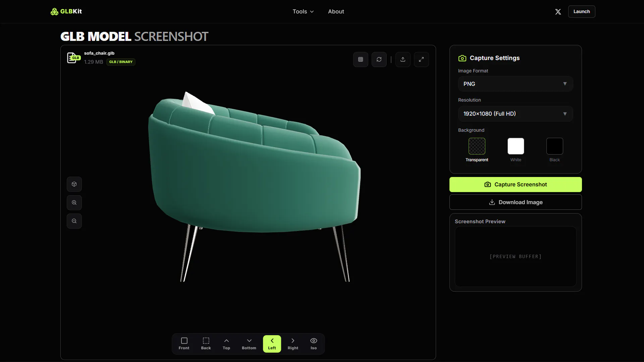Zoom out of the model
The width and height of the screenshot is (644, 362).
tap(74, 221)
